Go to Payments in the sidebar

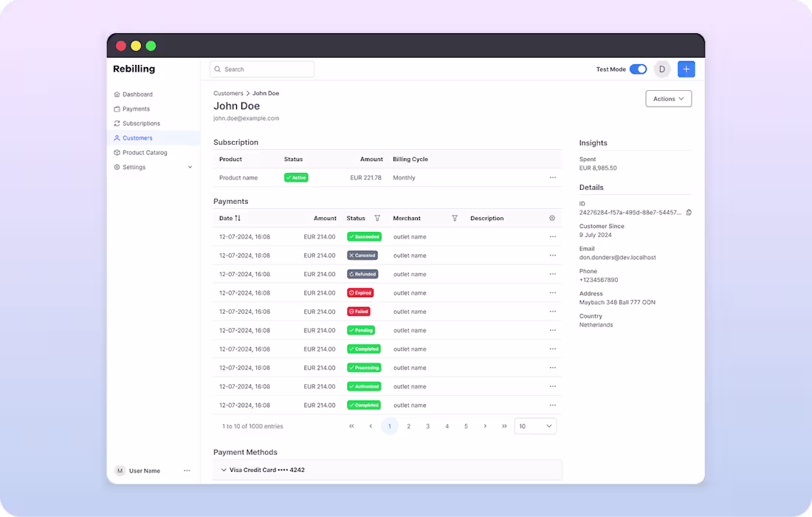point(131,109)
